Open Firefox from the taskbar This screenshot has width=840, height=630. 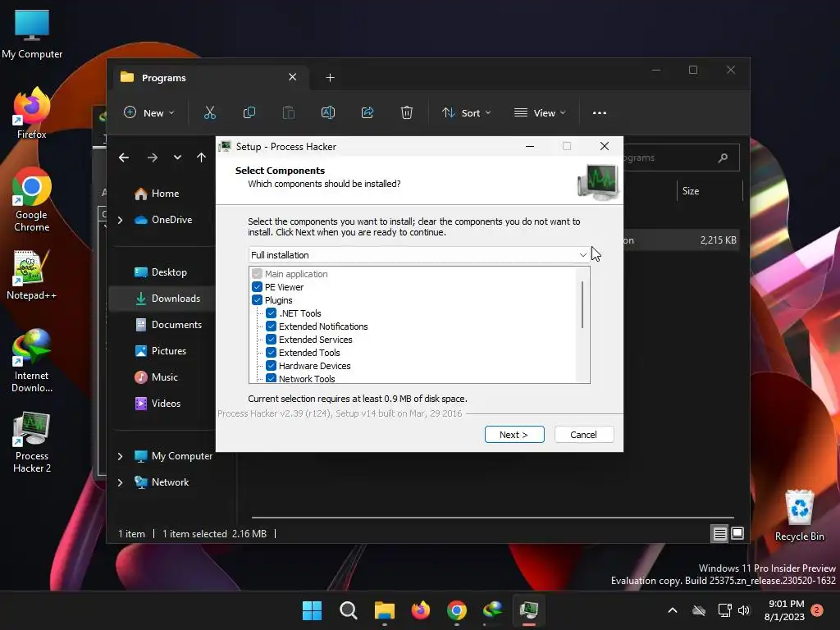pos(421,610)
